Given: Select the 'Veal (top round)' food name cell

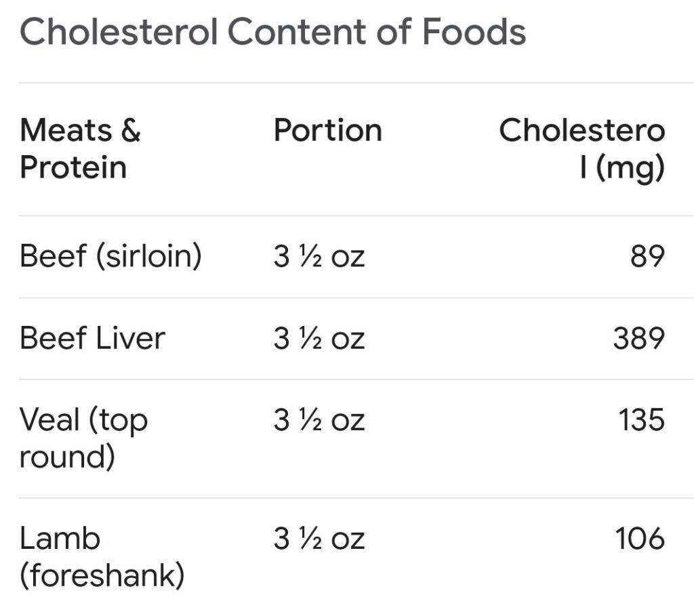Looking at the screenshot, I should (83, 438).
